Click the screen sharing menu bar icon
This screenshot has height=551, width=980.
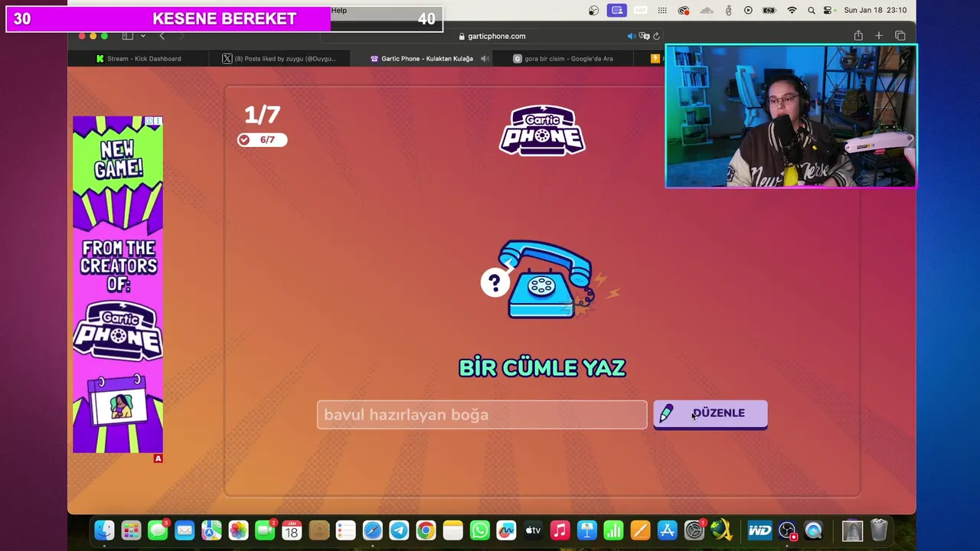(617, 11)
